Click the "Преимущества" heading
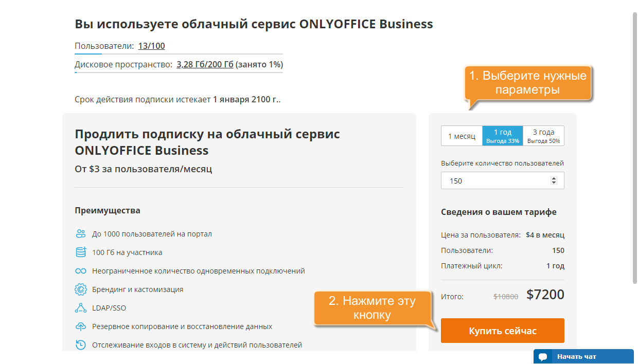 [108, 210]
